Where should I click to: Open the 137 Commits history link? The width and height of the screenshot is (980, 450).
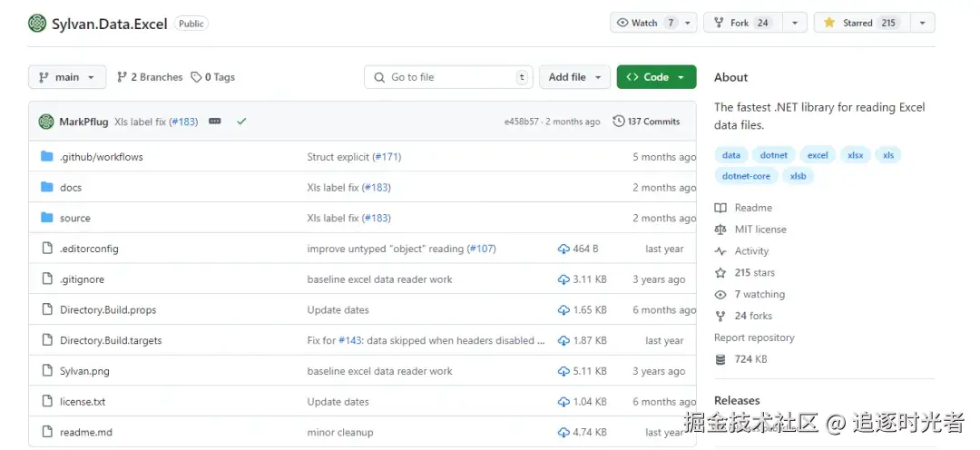(x=646, y=122)
